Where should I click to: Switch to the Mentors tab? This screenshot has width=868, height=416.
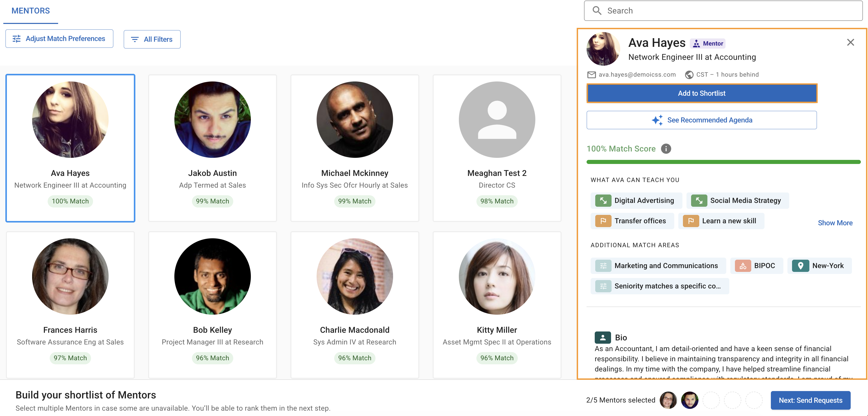point(31,11)
